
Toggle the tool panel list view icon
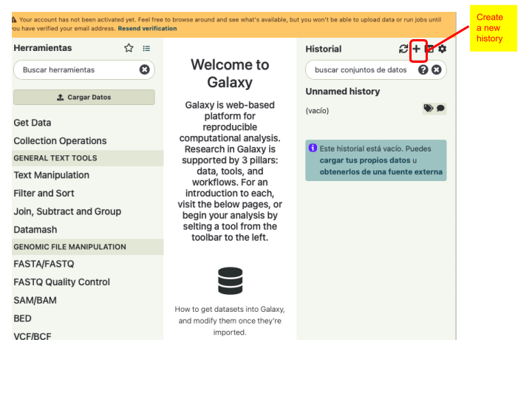[x=146, y=49]
